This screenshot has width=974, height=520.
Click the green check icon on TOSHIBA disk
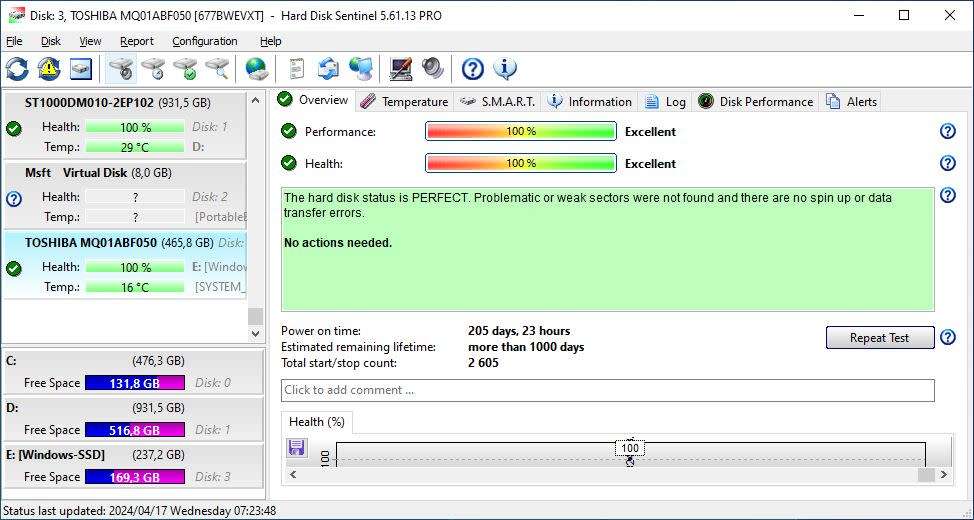pos(14,268)
